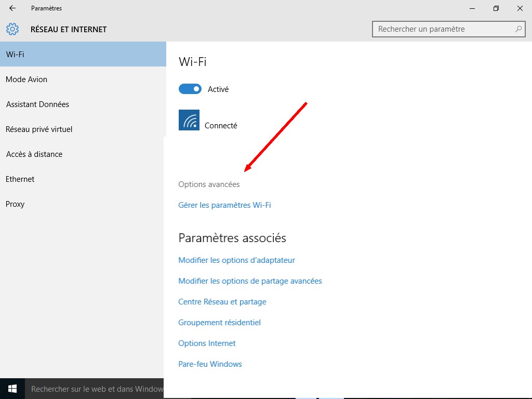Open Pare-feu Windows link
The width and height of the screenshot is (532, 399).
(x=210, y=364)
